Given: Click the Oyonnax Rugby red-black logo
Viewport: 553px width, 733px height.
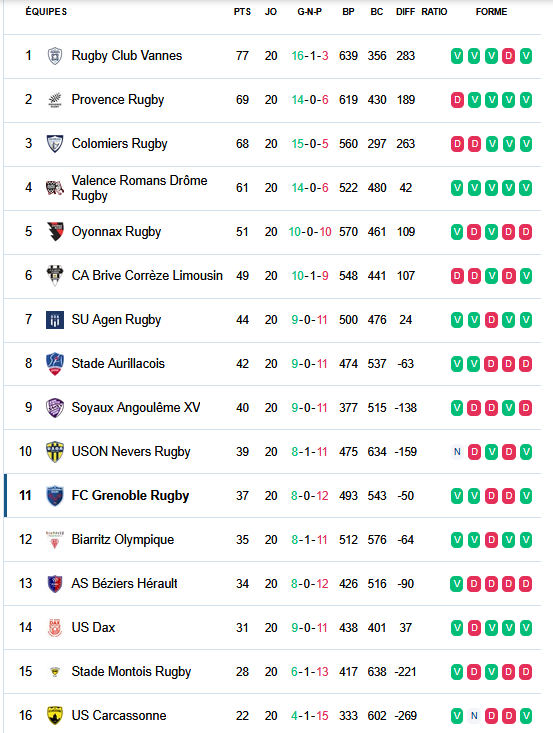Looking at the screenshot, I should tap(55, 231).
